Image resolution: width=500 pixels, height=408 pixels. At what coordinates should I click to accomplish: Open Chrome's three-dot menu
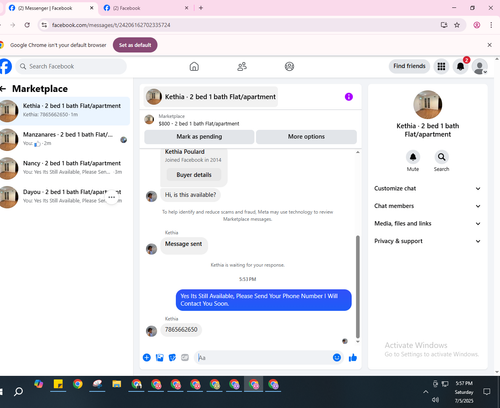(x=491, y=25)
